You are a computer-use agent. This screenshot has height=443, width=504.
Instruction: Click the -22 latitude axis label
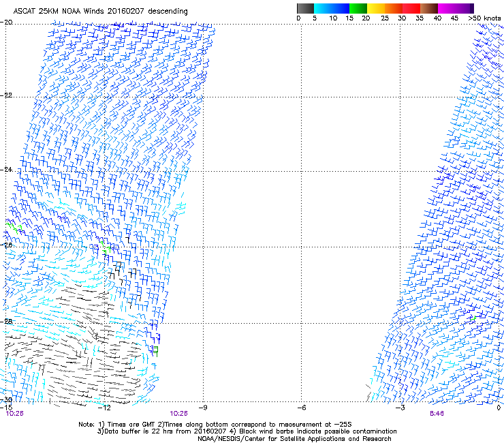point(6,95)
